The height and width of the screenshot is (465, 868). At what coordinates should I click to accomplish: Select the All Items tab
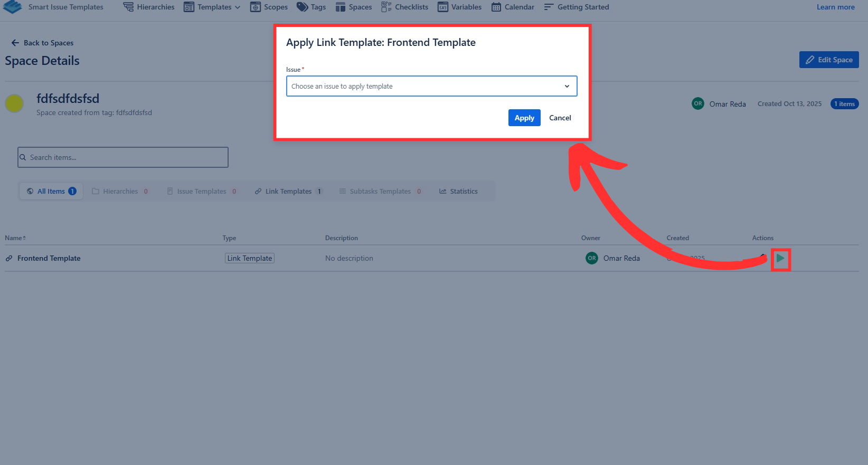51,191
